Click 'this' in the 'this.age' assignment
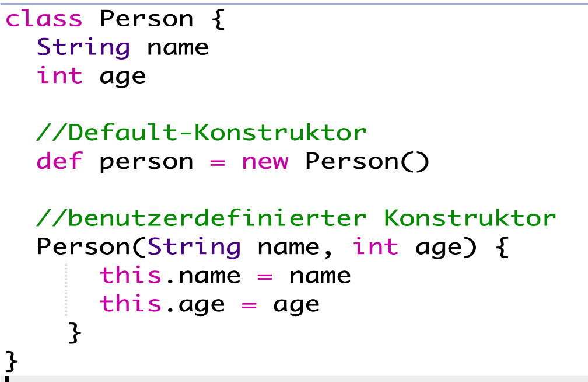Viewport: 588px width, 382px height. (131, 304)
